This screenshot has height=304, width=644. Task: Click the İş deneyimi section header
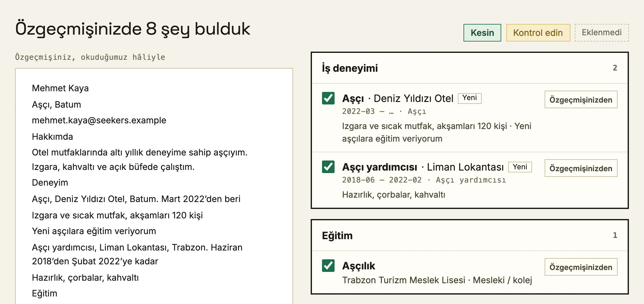469,68
